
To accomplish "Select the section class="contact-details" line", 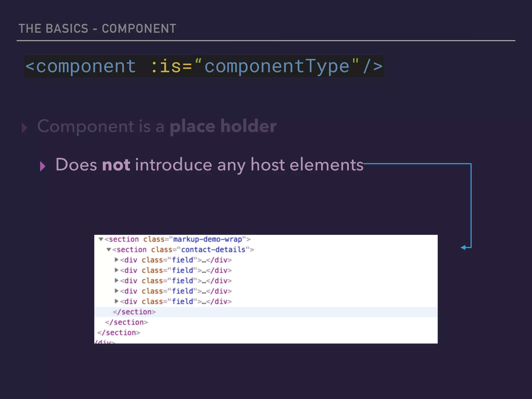I will (x=183, y=250).
